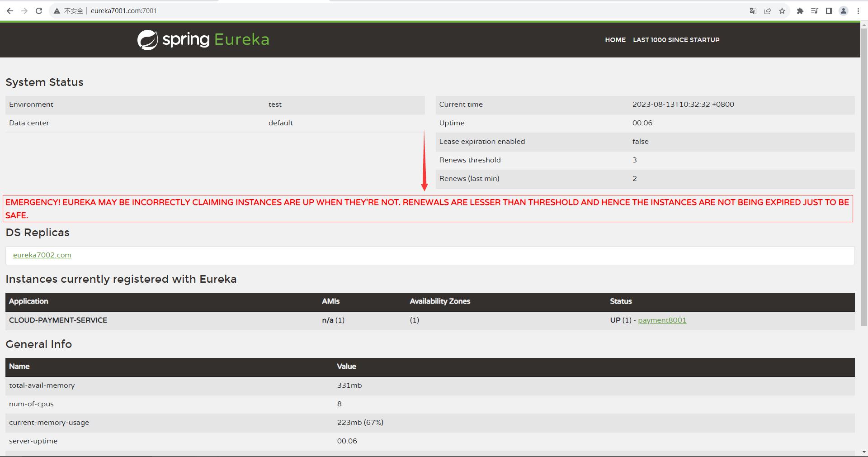This screenshot has width=868, height=457.
Task: Click the browser forward arrow
Action: coord(24,11)
